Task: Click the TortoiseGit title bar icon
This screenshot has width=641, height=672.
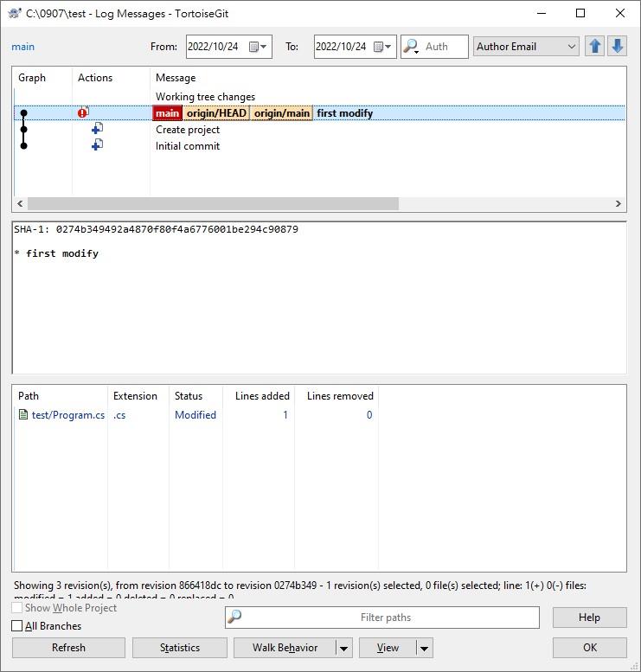Action: pyautogui.click(x=15, y=14)
